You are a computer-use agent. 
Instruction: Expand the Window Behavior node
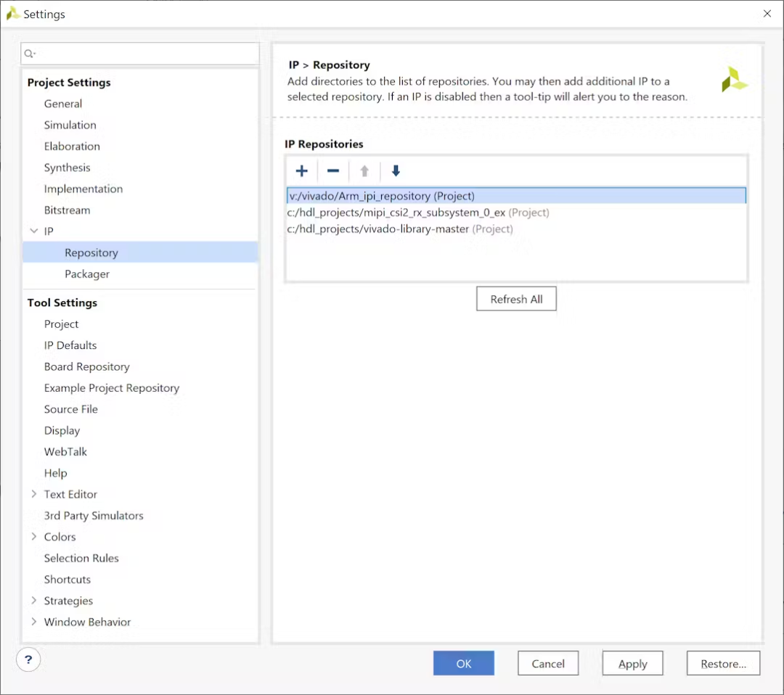pos(34,622)
